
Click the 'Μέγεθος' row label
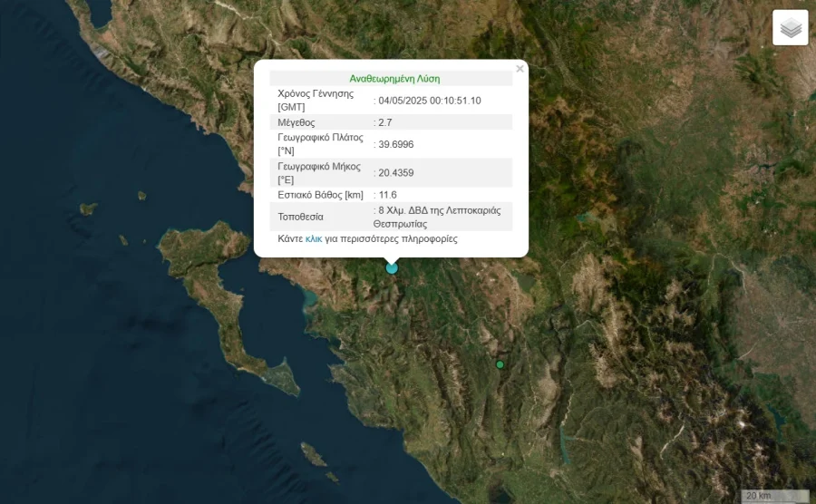point(296,122)
